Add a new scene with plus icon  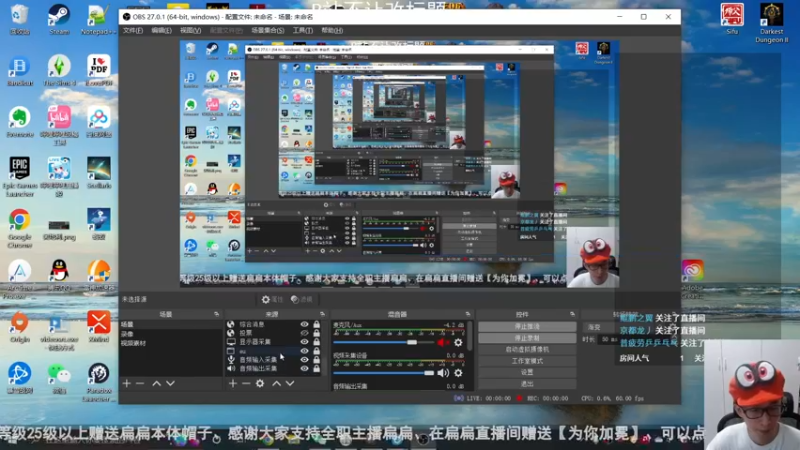[x=127, y=383]
